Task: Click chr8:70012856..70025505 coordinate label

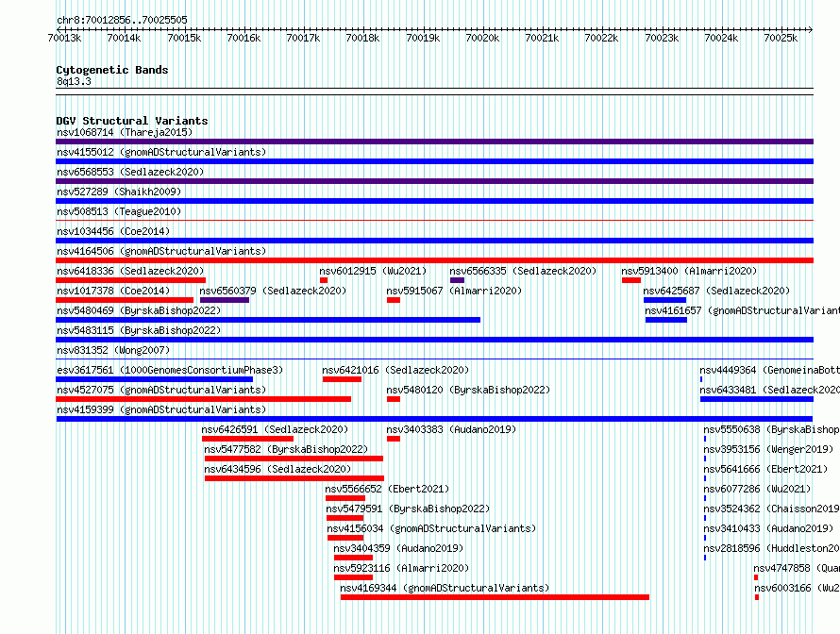Action: pos(122,20)
